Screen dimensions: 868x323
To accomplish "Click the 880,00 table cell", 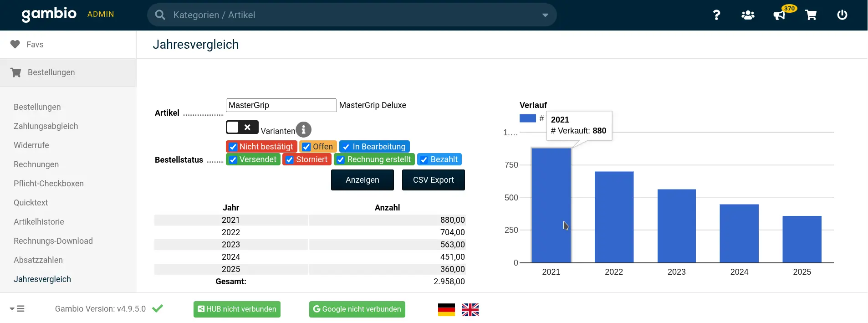I will tap(388, 220).
